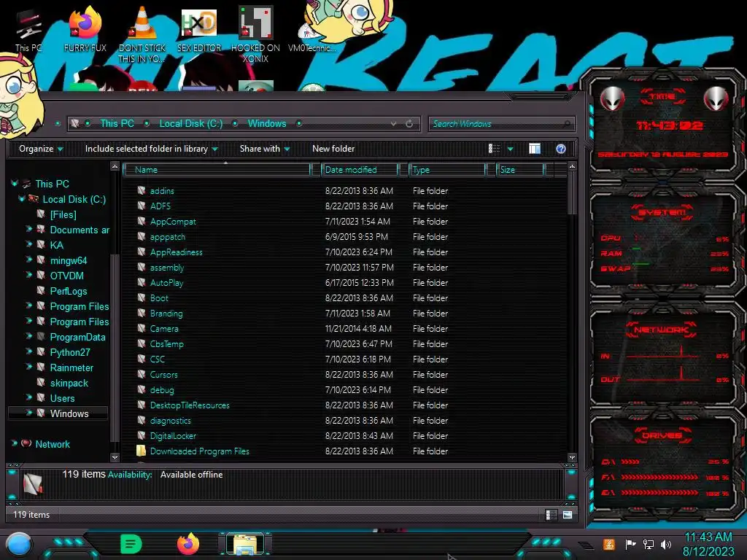Open Include selected folder in library dropdown
Screen dimensions: 747x560
coord(152,149)
